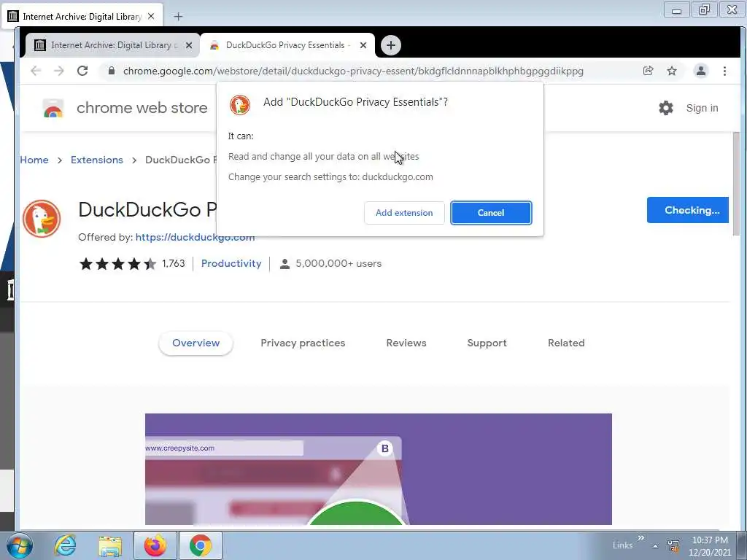The height and width of the screenshot is (560, 747).
Task: Launch Internet Explorer from the taskbar
Action: coord(65,545)
